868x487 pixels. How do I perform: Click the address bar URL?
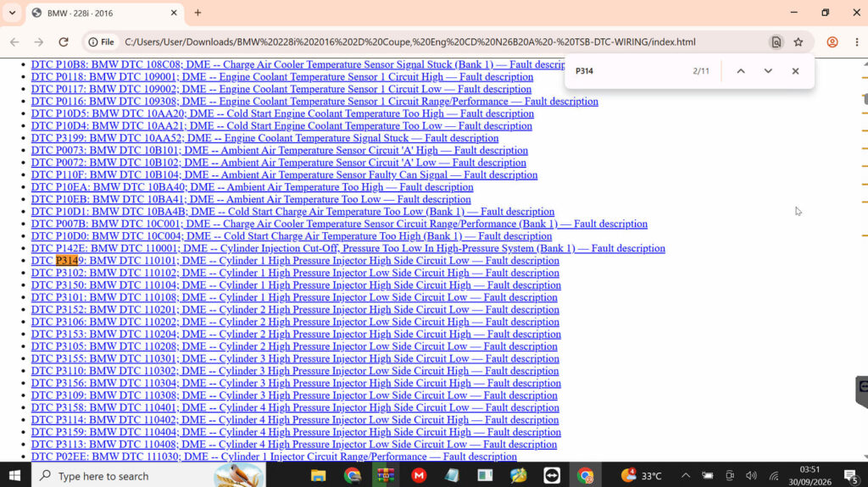pyautogui.click(x=409, y=42)
